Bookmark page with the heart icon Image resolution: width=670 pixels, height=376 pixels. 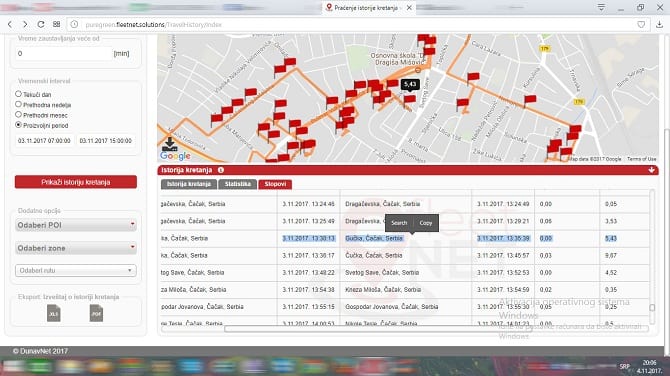coord(641,24)
